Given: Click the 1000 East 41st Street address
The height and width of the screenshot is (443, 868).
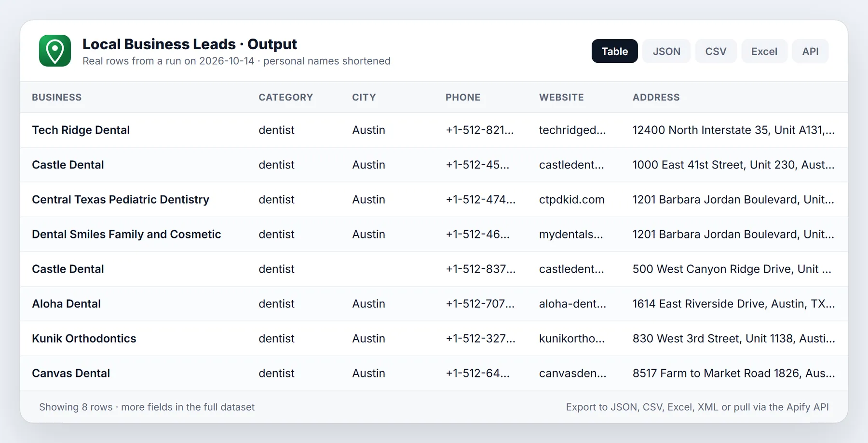Looking at the screenshot, I should 733,165.
